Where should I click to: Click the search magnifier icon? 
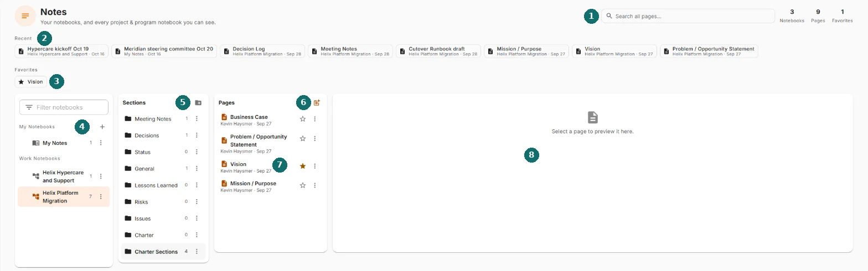(x=609, y=16)
